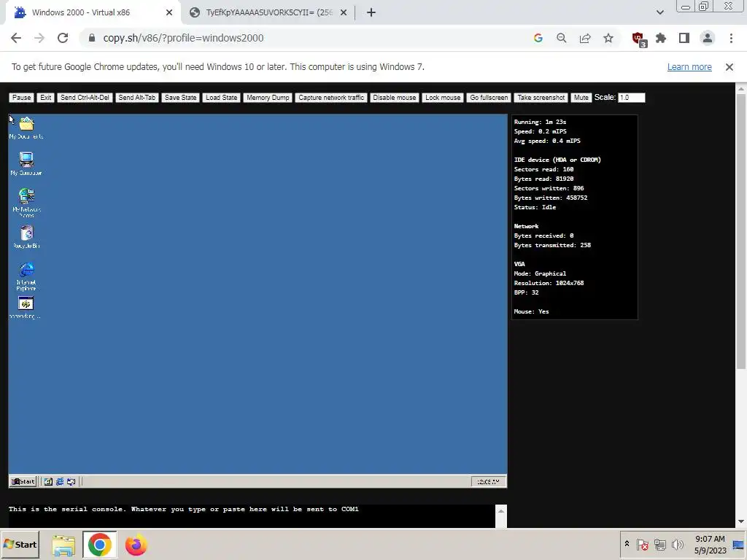
Task: Expand the Chrome tab search dropdown
Action: click(x=659, y=12)
